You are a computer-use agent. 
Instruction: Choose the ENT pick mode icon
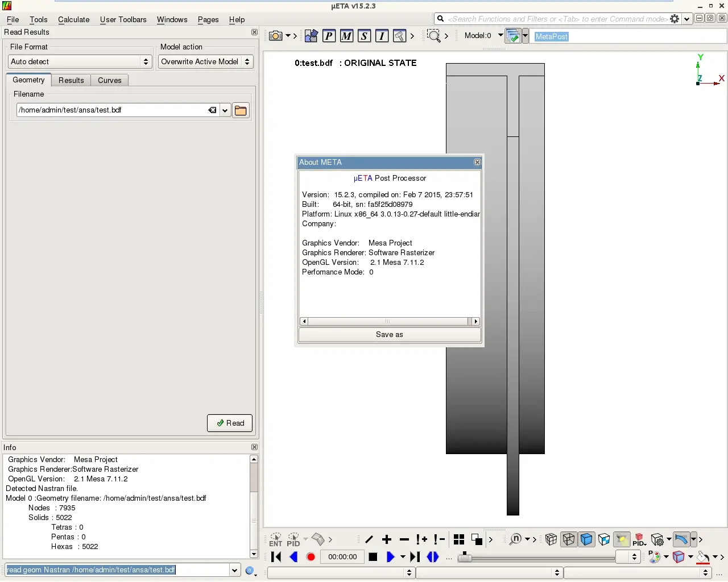point(276,539)
